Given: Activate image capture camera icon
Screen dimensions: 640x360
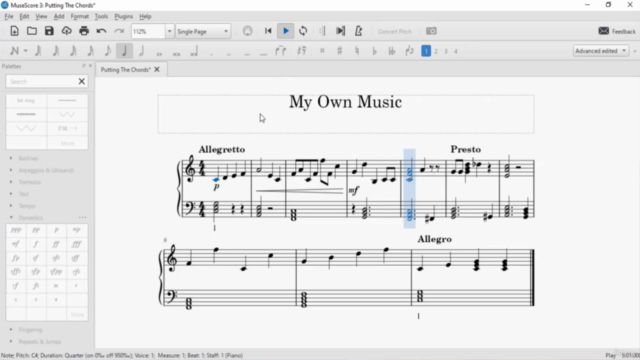Looking at the screenshot, I should pyautogui.click(x=431, y=31).
